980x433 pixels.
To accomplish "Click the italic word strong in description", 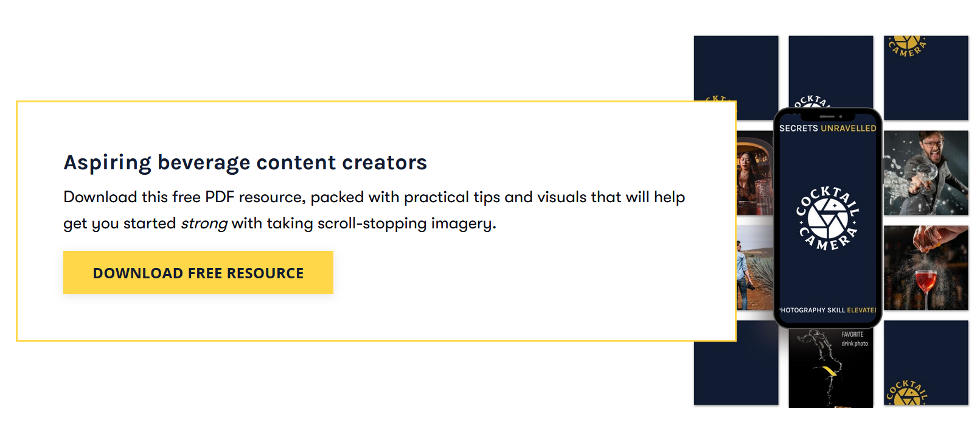I will [204, 224].
